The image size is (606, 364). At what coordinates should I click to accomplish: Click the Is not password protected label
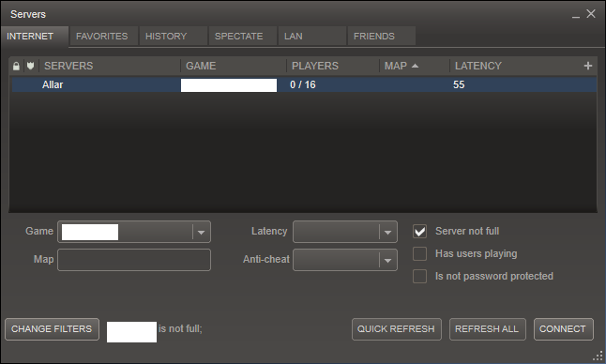(494, 277)
